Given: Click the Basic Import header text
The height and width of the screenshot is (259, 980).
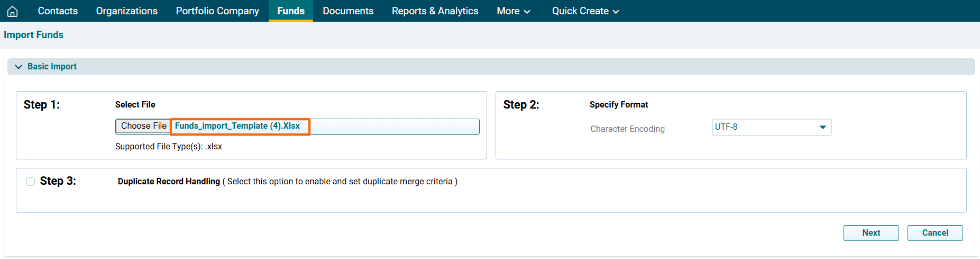Looking at the screenshot, I should (52, 67).
